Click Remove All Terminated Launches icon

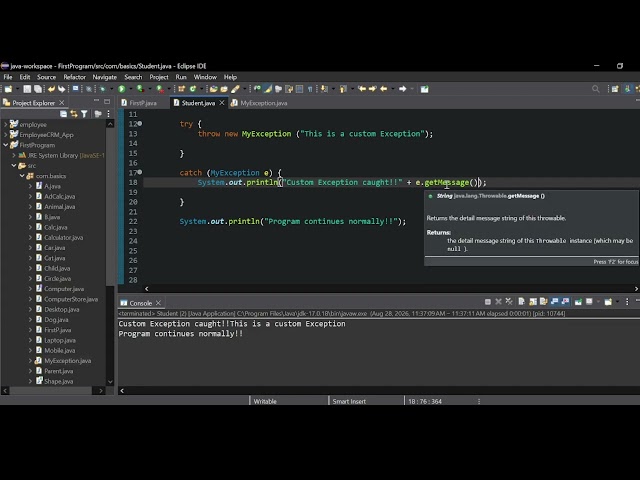tap(509, 302)
